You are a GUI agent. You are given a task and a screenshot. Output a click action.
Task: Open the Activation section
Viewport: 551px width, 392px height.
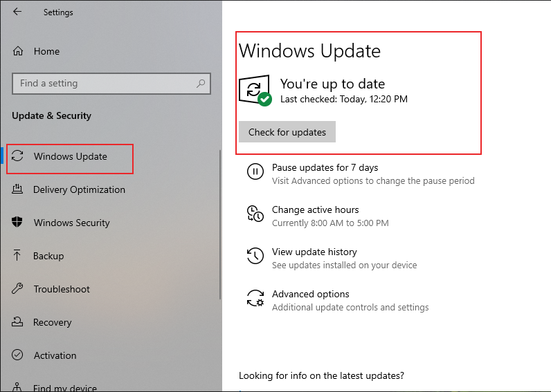[x=55, y=355]
